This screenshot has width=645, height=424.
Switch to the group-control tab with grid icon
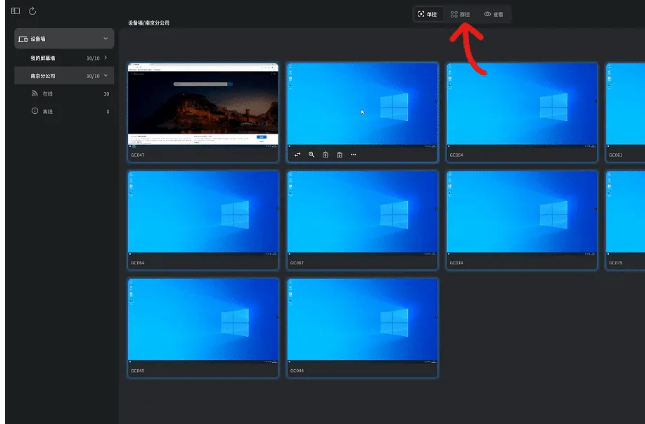pos(460,14)
